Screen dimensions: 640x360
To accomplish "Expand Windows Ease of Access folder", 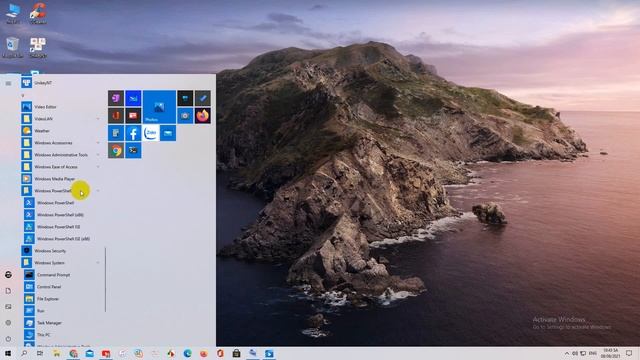I will [x=61, y=167].
